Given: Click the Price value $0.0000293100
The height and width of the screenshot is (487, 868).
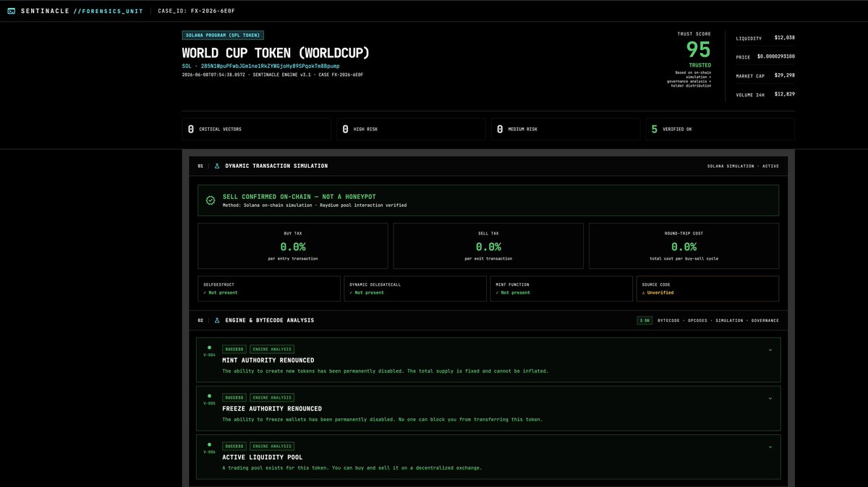Looking at the screenshot, I should tap(776, 56).
